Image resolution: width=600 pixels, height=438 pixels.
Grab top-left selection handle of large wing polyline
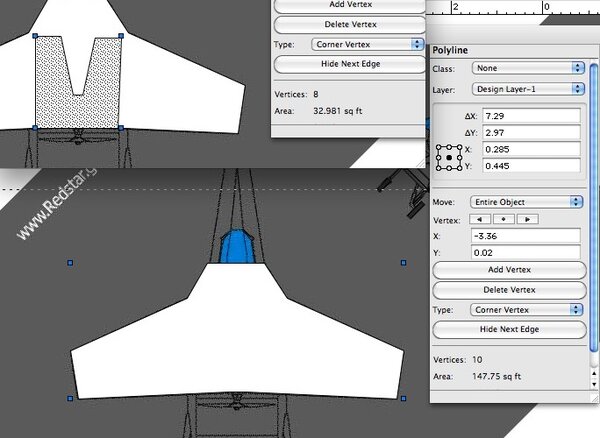click(69, 263)
